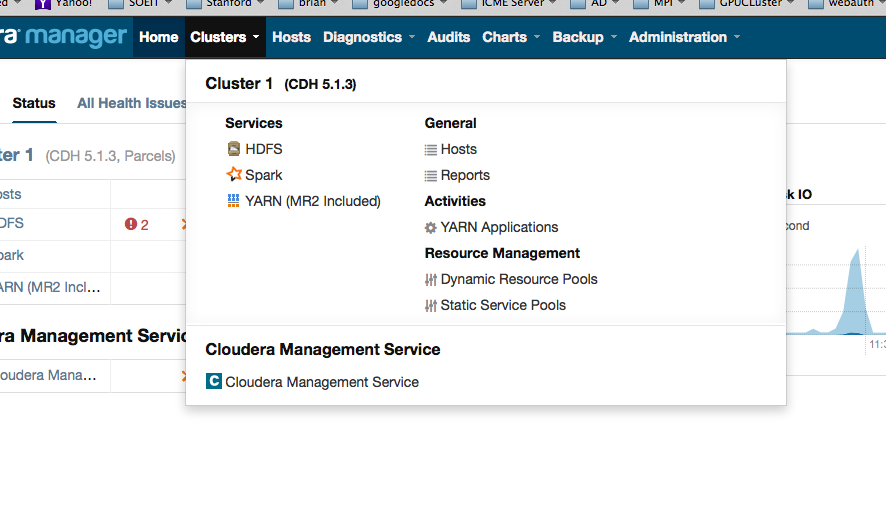Open Reports under General

click(x=465, y=175)
